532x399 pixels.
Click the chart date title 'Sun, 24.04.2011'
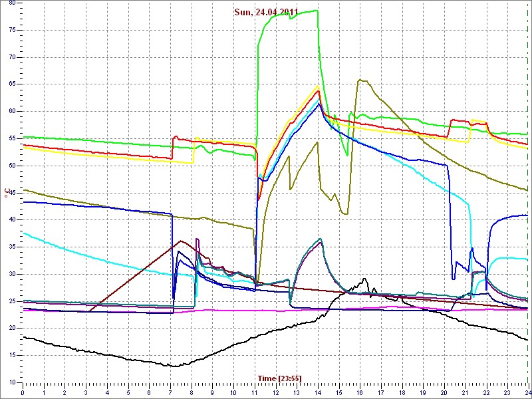click(x=266, y=13)
